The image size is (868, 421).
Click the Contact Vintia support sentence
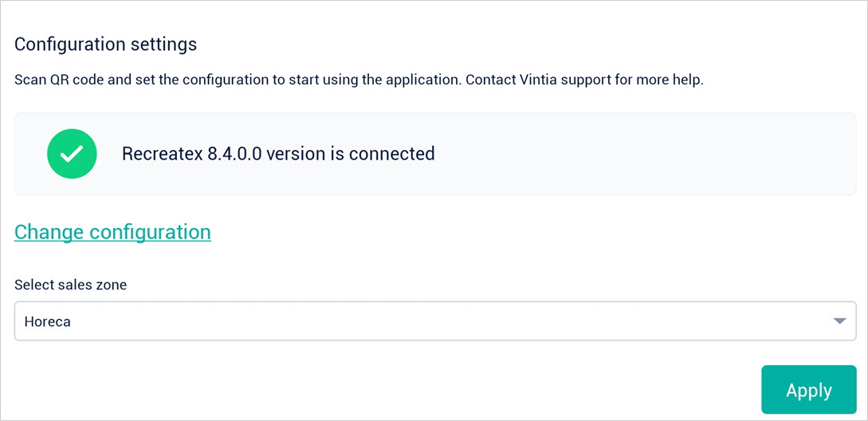[584, 81]
